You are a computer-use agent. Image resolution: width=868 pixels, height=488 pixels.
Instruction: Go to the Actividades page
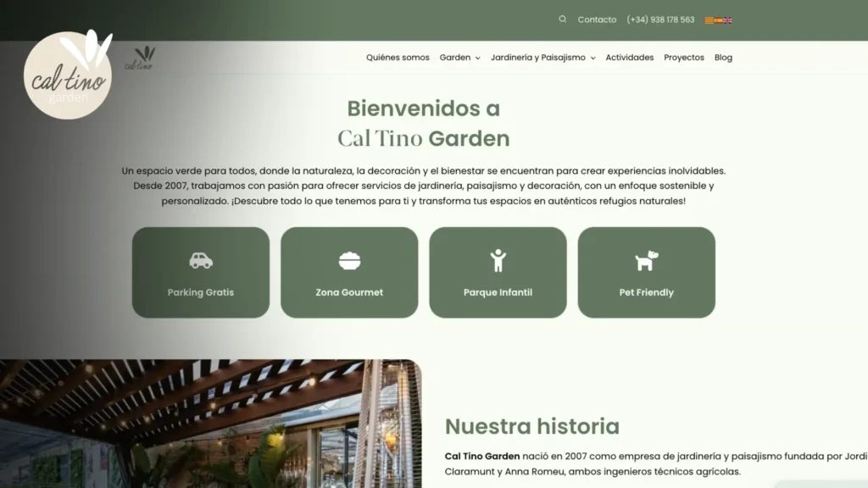click(x=629, y=58)
